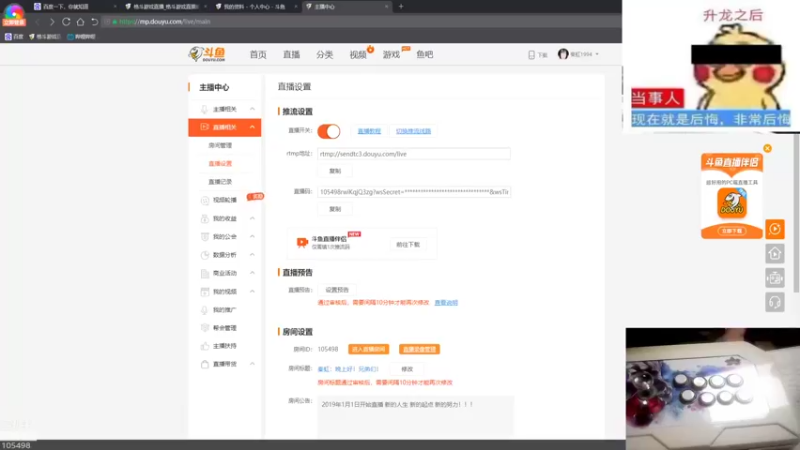Screen dimensions: 800x450
Task: Open the 直播教程 link
Action: [x=369, y=131]
